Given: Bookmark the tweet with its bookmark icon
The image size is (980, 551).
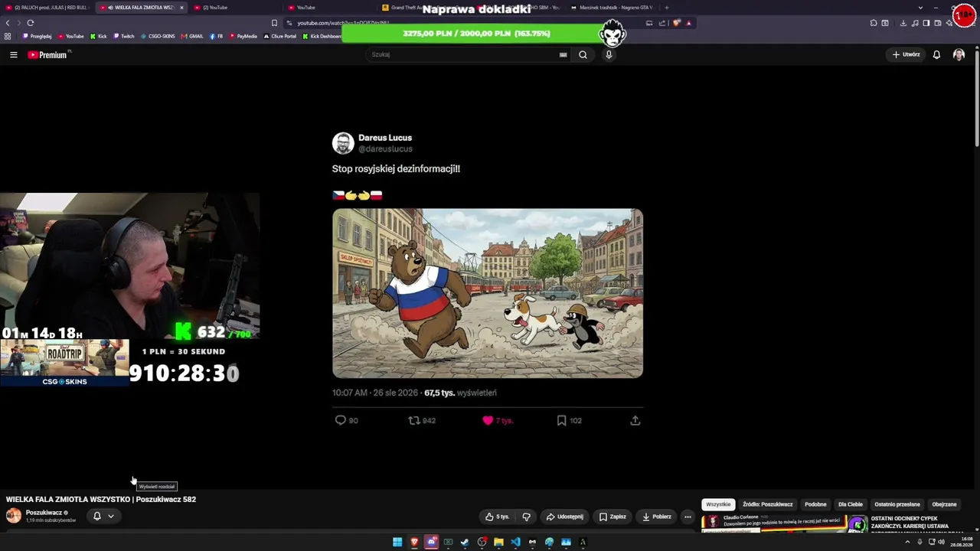Looking at the screenshot, I should pyautogui.click(x=561, y=420).
